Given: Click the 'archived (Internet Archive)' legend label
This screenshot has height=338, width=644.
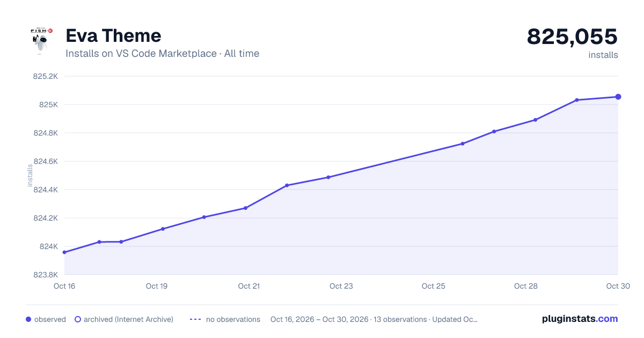Looking at the screenshot, I should pos(128,319).
